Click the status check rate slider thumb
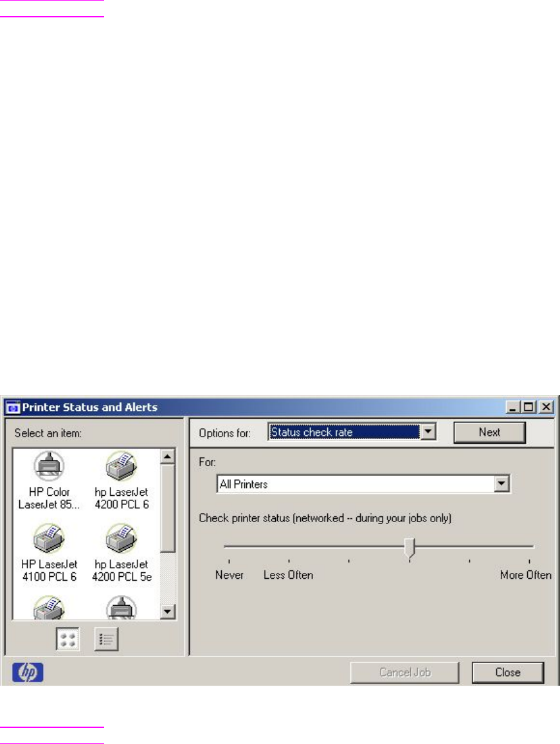This screenshot has height=744, width=560. pos(410,549)
